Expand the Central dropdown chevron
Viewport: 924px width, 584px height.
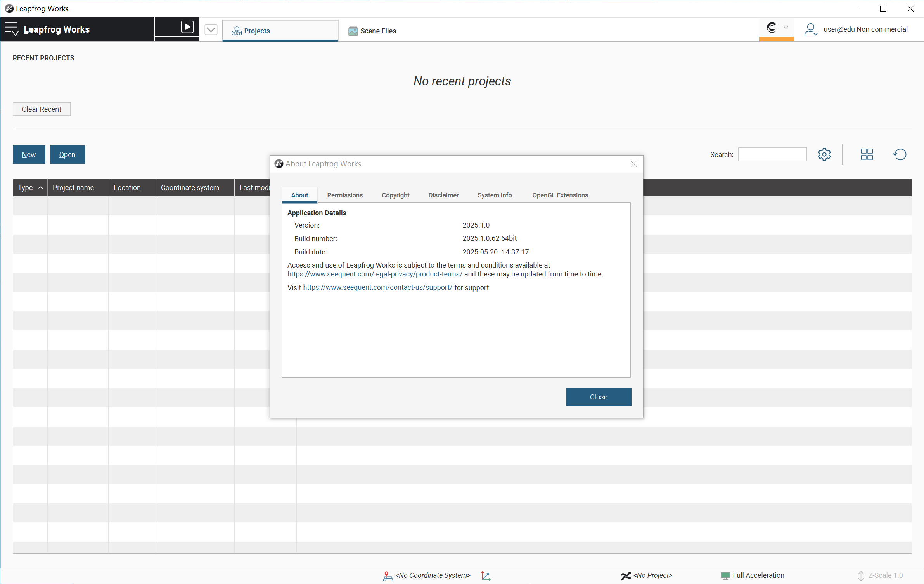786,28
